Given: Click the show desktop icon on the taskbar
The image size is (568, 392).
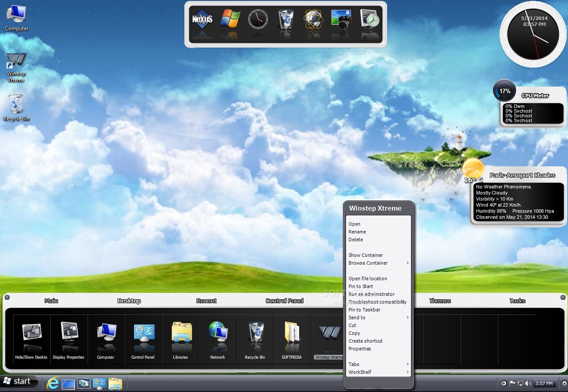Looking at the screenshot, I should click(69, 384).
